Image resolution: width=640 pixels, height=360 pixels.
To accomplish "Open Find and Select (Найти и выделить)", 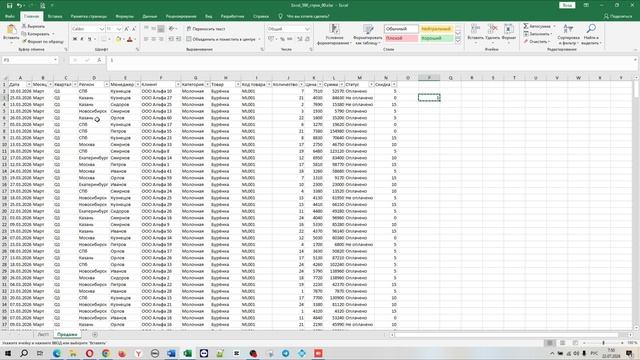I will click(591, 34).
